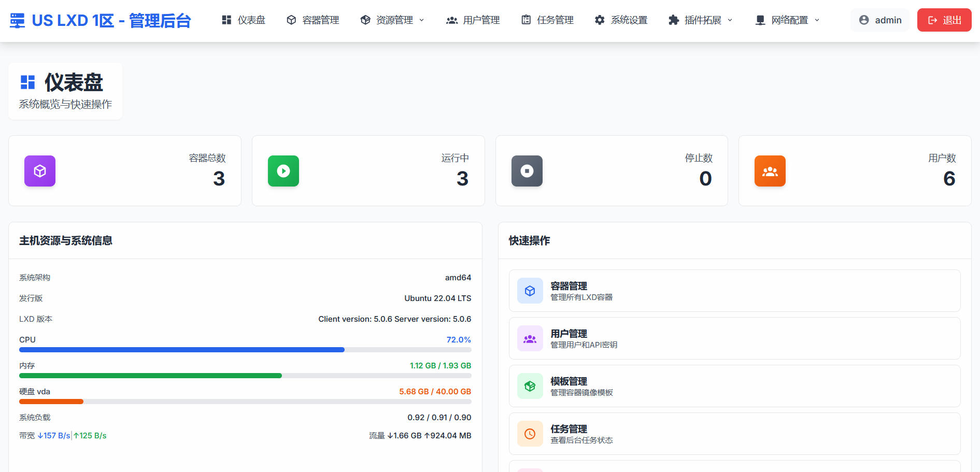Click the 容器总数 count value 3
Screen dimensions: 980x472
pos(219,179)
